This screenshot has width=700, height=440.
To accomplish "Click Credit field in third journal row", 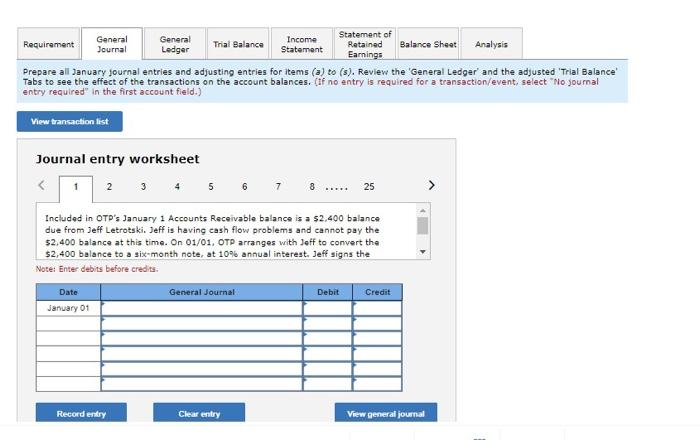I will click(x=377, y=339).
